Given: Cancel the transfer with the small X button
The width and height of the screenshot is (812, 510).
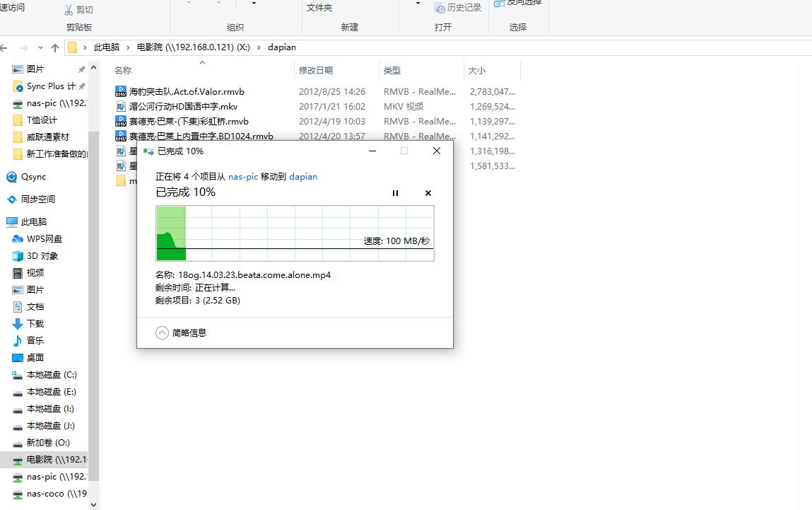Looking at the screenshot, I should 427,192.
